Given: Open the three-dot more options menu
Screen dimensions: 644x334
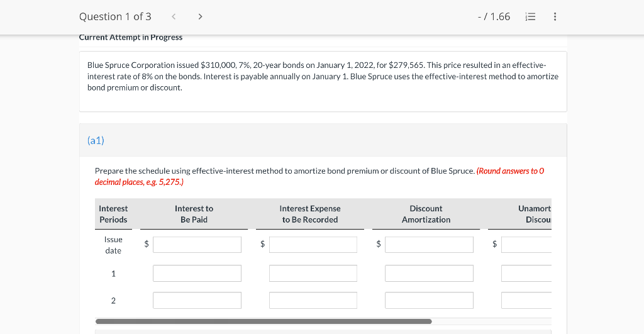Looking at the screenshot, I should coord(555,16).
